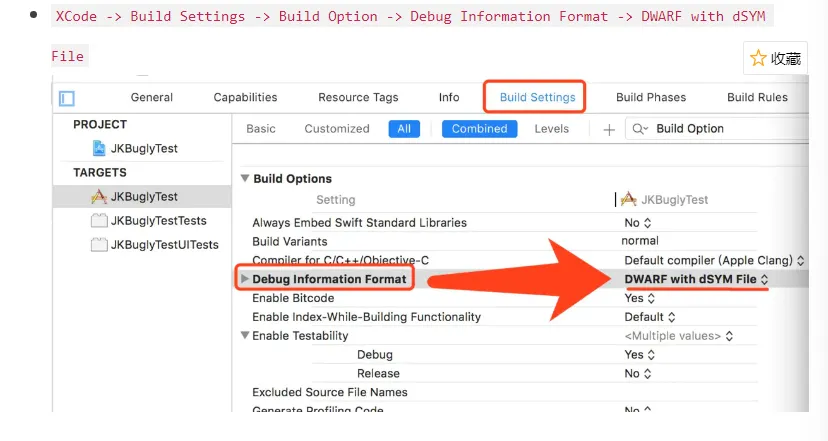
Task: Open the DWARF with dSYM File dropdown
Action: (697, 279)
